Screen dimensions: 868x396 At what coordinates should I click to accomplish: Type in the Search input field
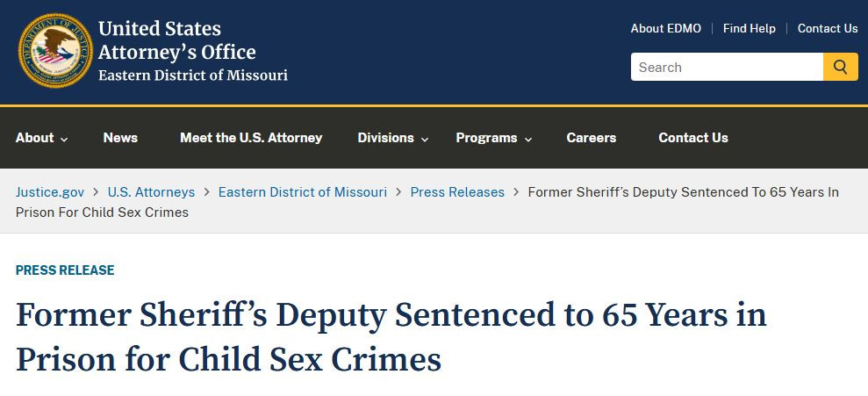(726, 67)
